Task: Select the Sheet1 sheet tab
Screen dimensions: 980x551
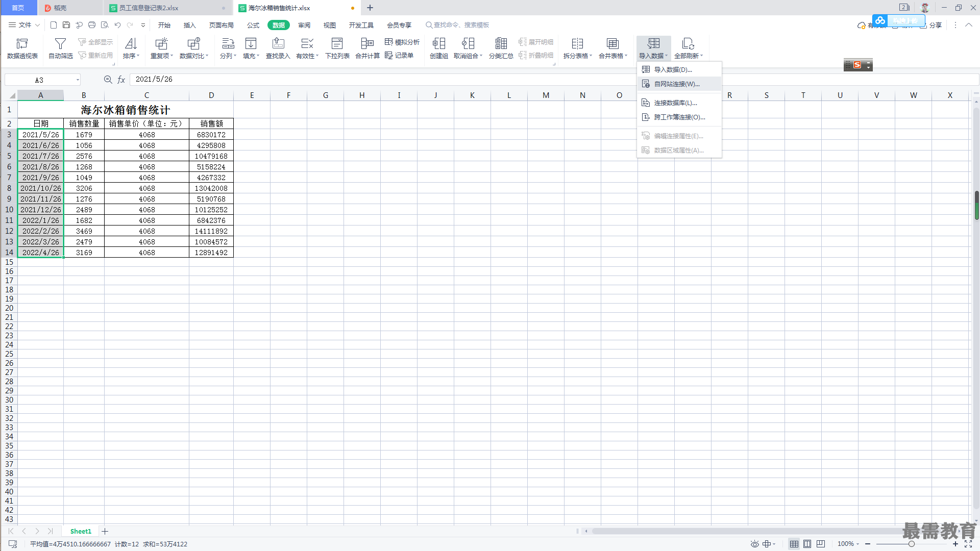Action: [x=81, y=532]
